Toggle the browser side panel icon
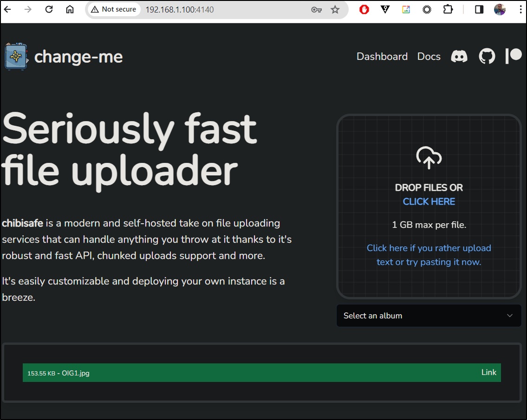This screenshot has height=420, width=527. tap(479, 9)
